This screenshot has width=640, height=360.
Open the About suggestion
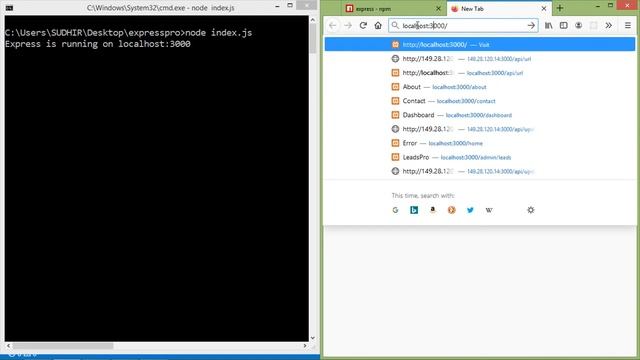coord(480,87)
